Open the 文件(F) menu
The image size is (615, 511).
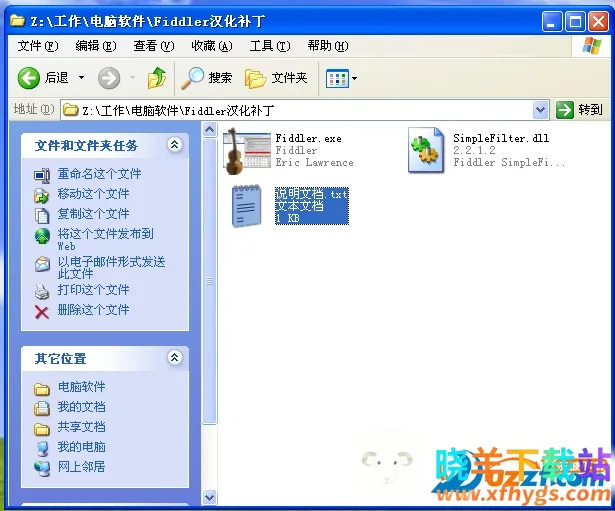point(37,46)
